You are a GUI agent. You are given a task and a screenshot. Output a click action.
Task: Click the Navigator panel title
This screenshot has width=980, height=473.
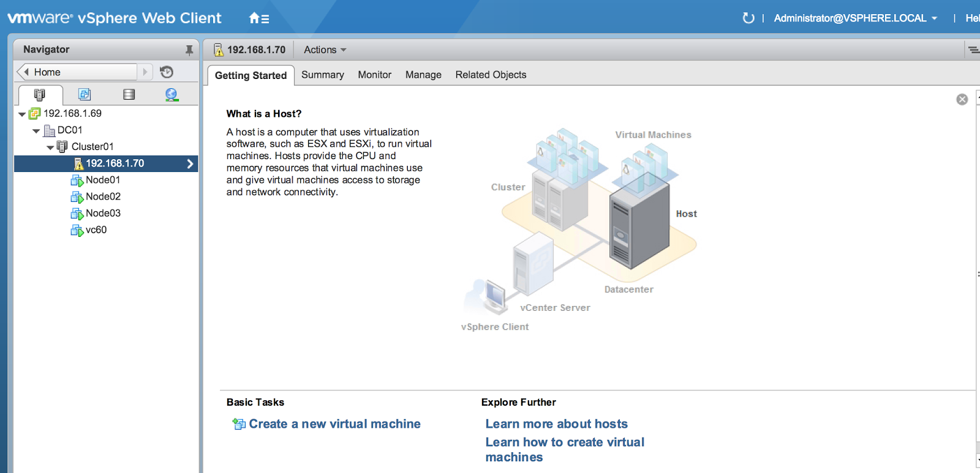pos(47,50)
